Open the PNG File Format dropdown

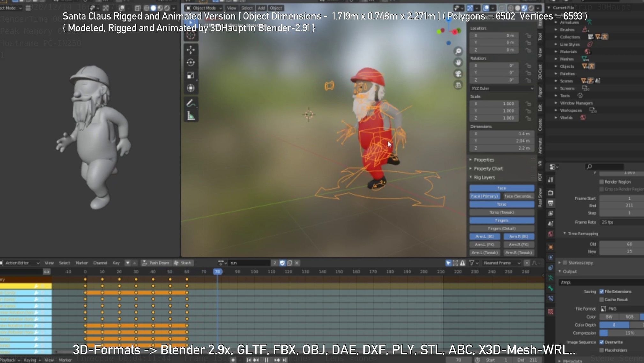(x=622, y=309)
